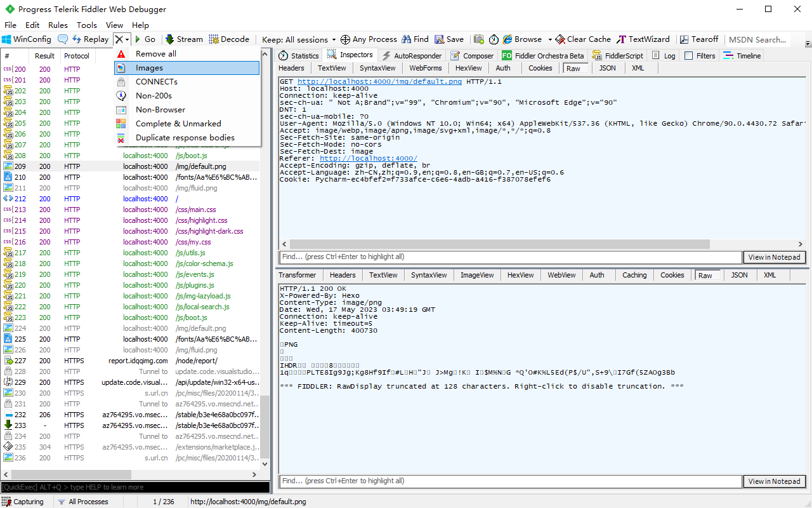Toggle Stream mode in toolbar
812x508 pixels.
point(185,39)
